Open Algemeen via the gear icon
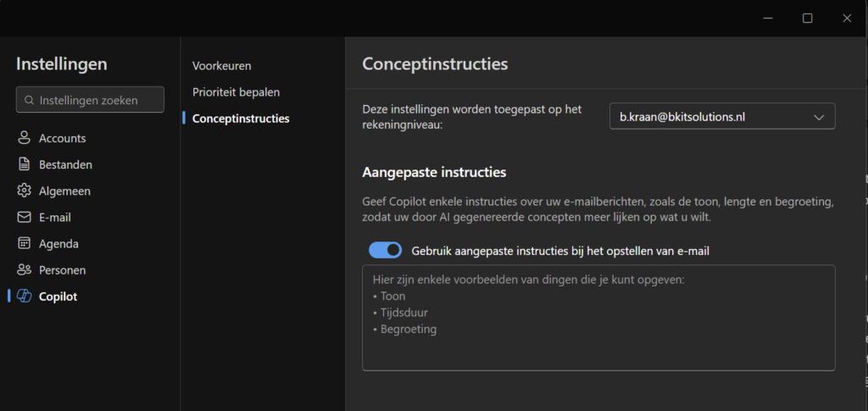Image resolution: width=868 pixels, height=411 pixels. [x=24, y=191]
